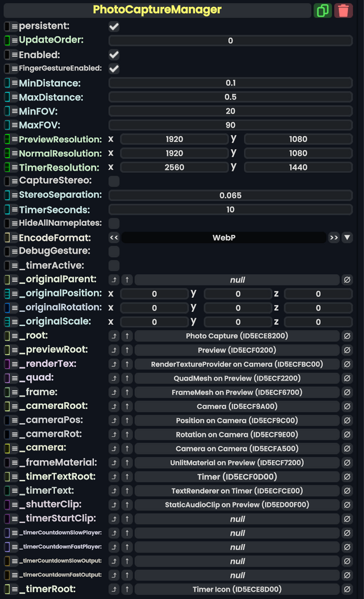Null out the _shutterClip reference
Image resolution: width=364 pixels, height=599 pixels.
[347, 505]
